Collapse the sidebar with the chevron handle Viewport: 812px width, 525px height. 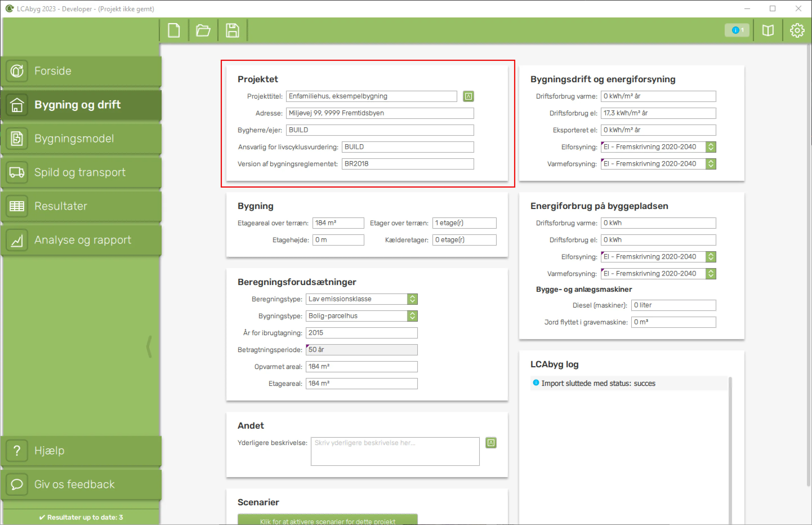[x=149, y=347]
